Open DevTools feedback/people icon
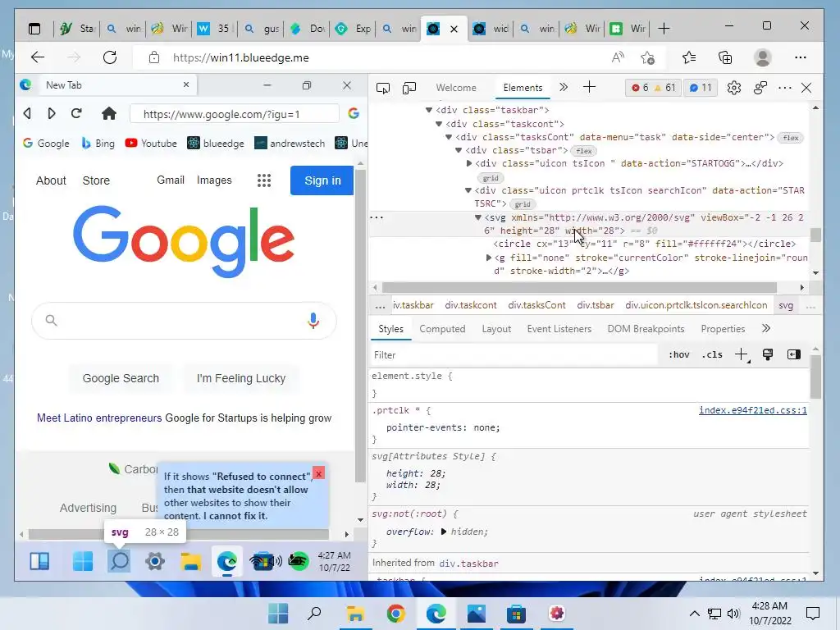The height and width of the screenshot is (630, 840). pyautogui.click(x=760, y=88)
